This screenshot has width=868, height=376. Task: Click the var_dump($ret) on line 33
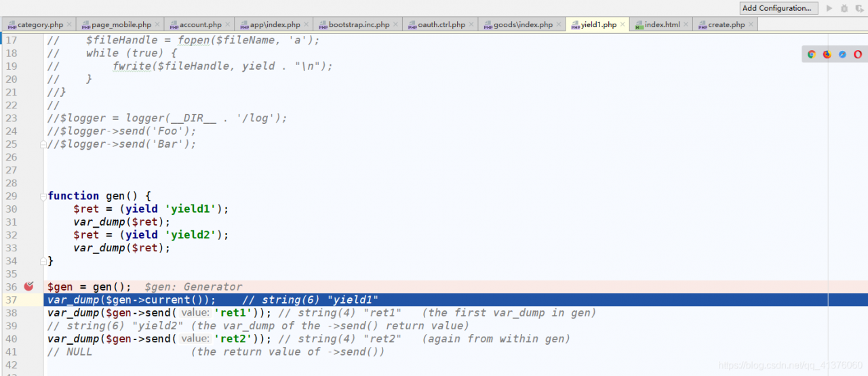[x=122, y=248]
